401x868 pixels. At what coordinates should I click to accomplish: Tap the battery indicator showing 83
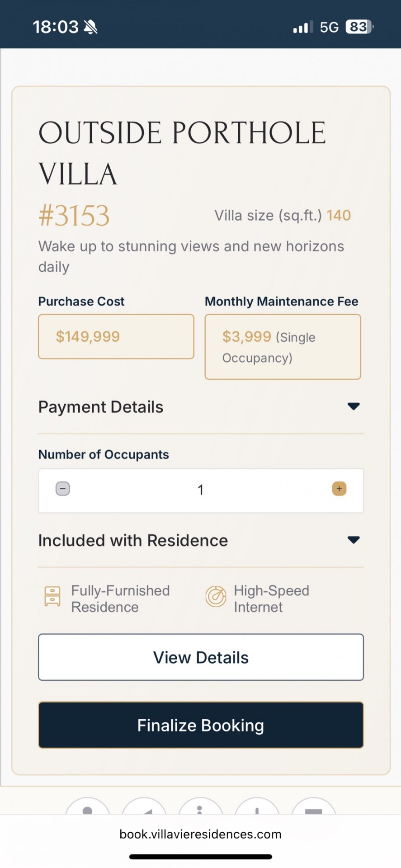pos(359,27)
